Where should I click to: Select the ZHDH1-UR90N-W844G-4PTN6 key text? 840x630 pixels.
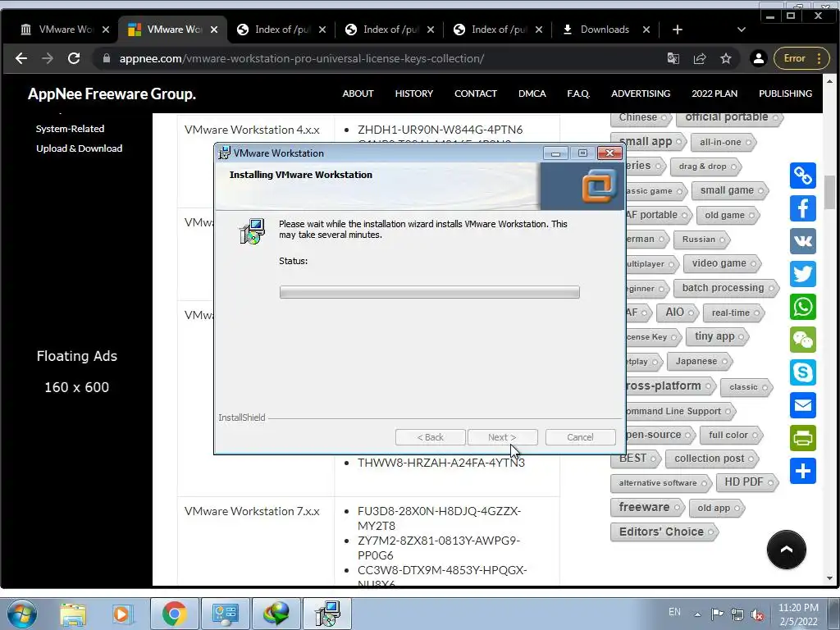pyautogui.click(x=440, y=130)
